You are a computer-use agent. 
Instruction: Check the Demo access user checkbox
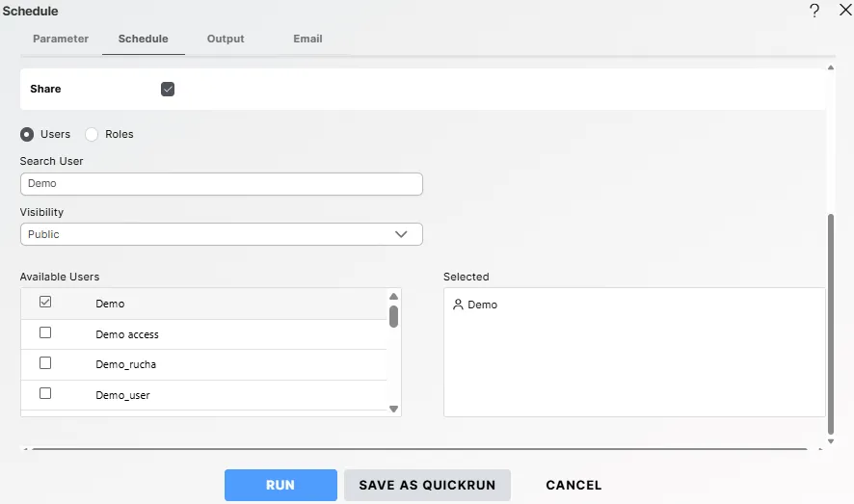pos(45,333)
